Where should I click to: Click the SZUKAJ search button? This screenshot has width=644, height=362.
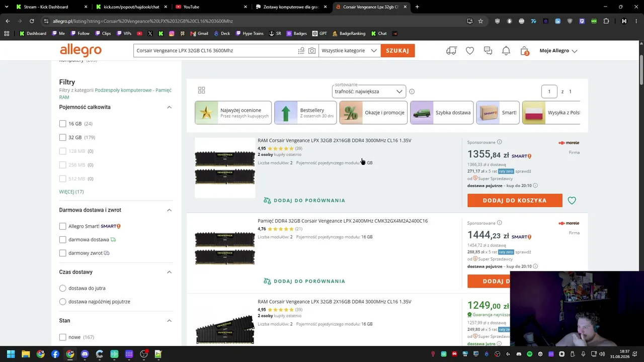397,51
